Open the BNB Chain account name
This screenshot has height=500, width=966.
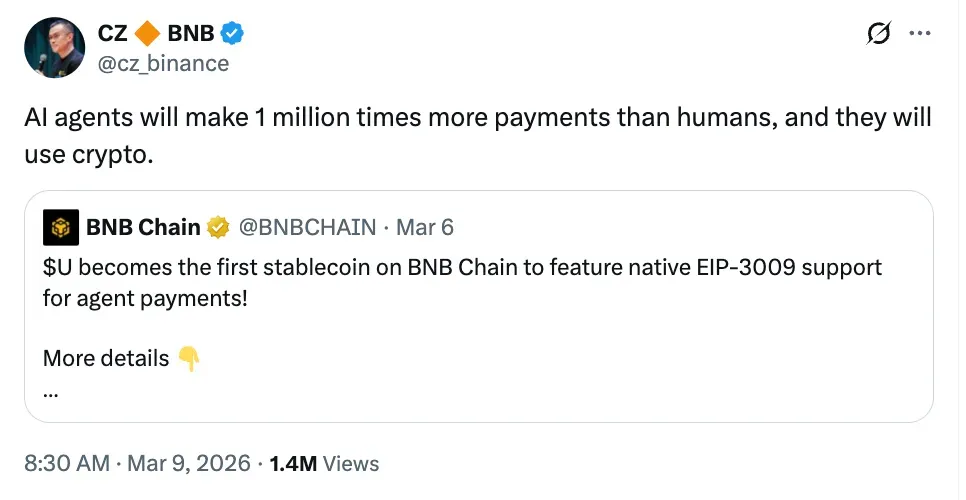click(x=143, y=228)
